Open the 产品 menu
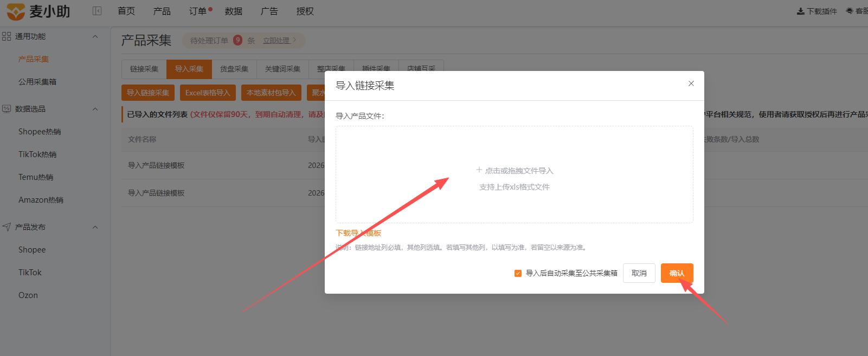 point(162,11)
